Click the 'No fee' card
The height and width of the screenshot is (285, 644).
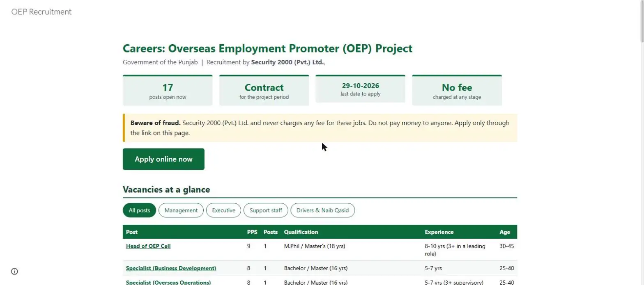tap(457, 91)
